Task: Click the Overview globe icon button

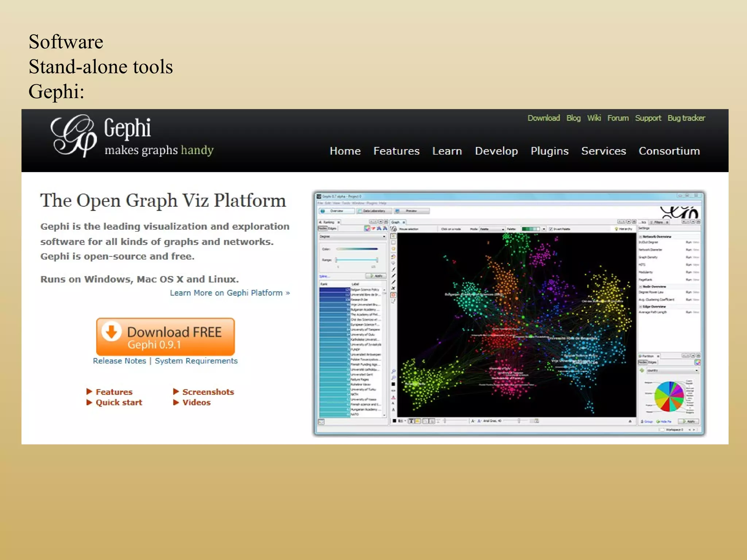Action: (x=337, y=211)
